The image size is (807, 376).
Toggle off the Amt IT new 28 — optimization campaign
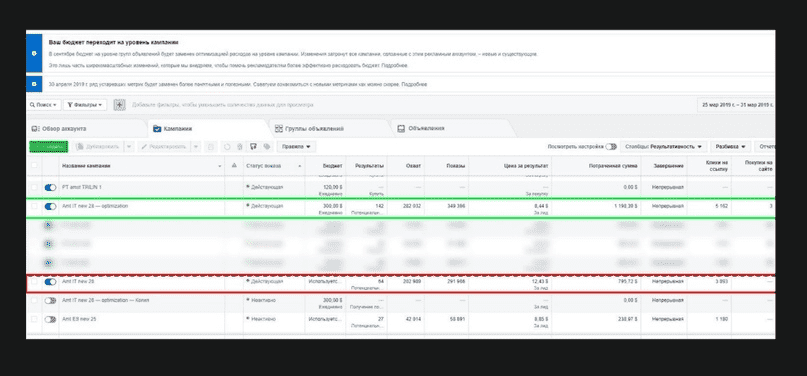(x=50, y=206)
